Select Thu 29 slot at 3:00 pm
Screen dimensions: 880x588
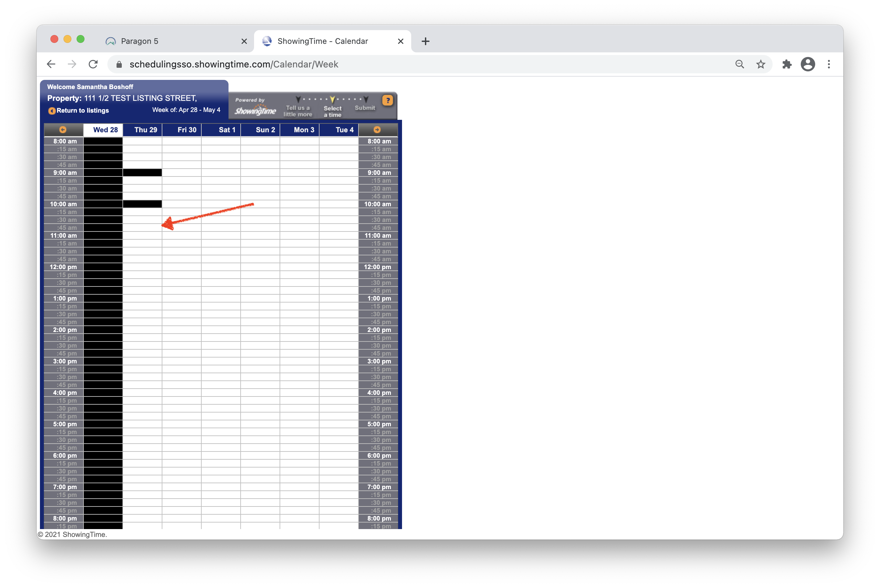[142, 361]
